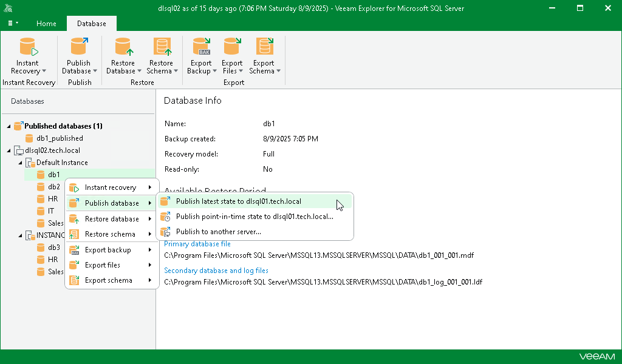The image size is (622, 364).
Task: Open Export backup context submenu
Action: (x=108, y=250)
